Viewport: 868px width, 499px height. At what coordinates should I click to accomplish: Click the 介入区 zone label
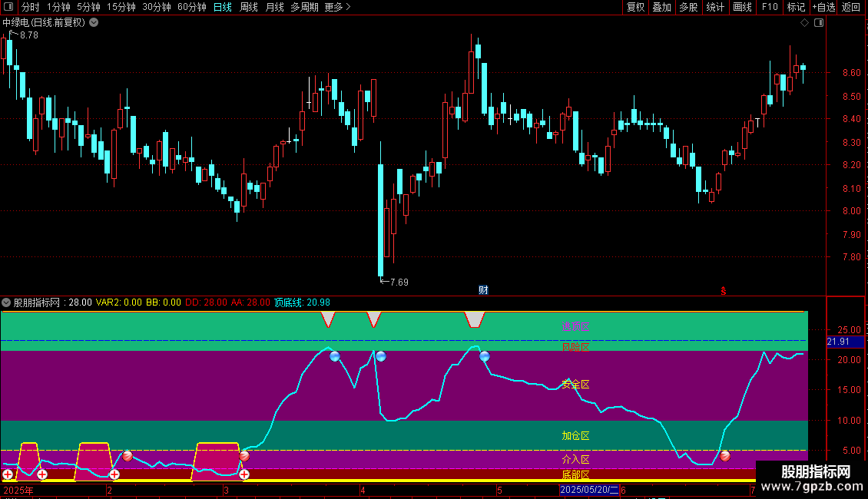coord(575,459)
